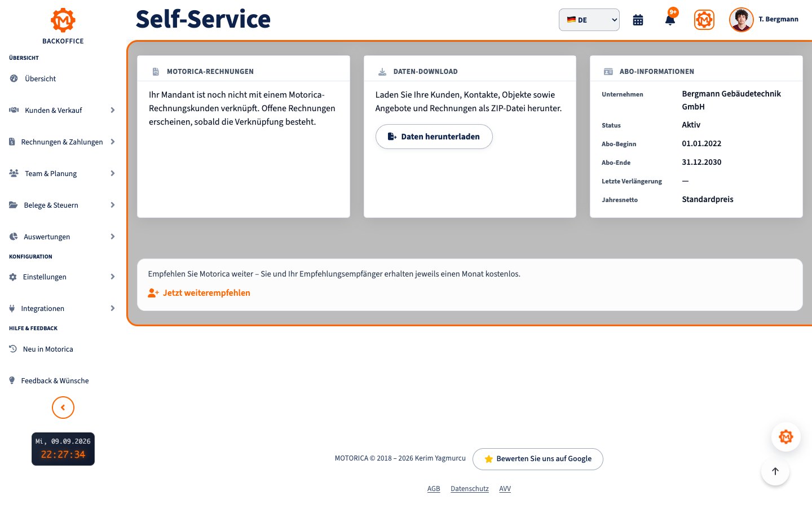The image size is (812, 508).
Task: Click Abo-Beginn date 01.01.2022
Action: point(701,143)
